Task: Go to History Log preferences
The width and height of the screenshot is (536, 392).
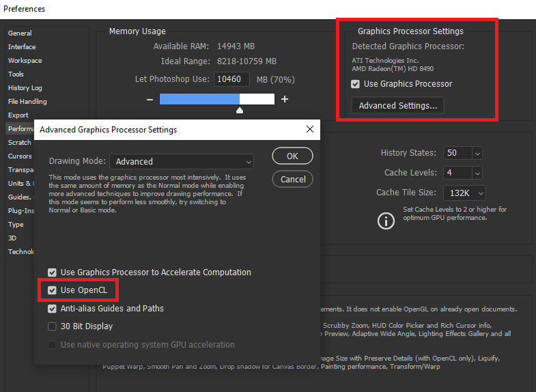Action: [x=25, y=88]
